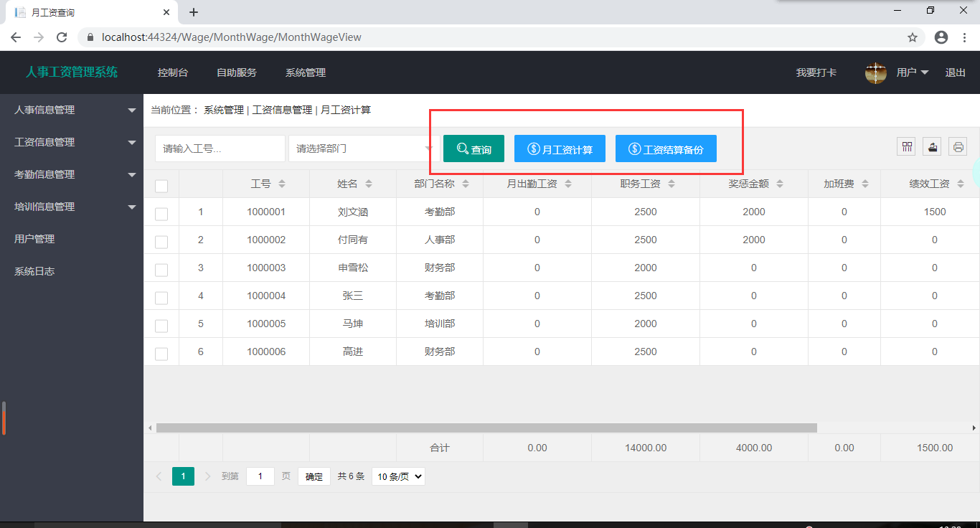This screenshot has width=980, height=528.
Task: Sort by 部门名称 column arrows
Action: point(466,184)
